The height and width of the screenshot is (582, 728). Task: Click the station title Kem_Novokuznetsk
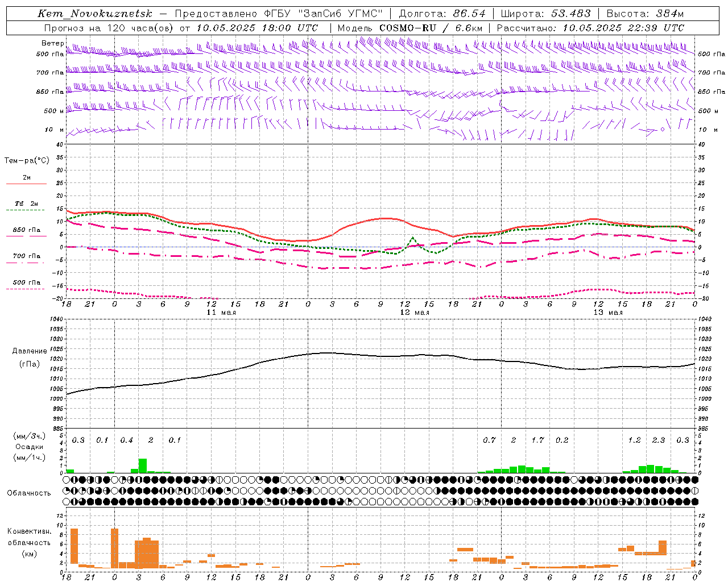pyautogui.click(x=94, y=14)
